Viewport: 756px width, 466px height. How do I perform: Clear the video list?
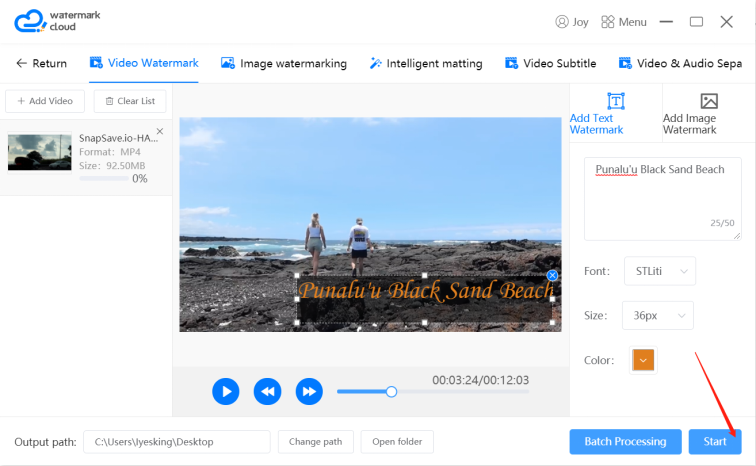point(130,101)
